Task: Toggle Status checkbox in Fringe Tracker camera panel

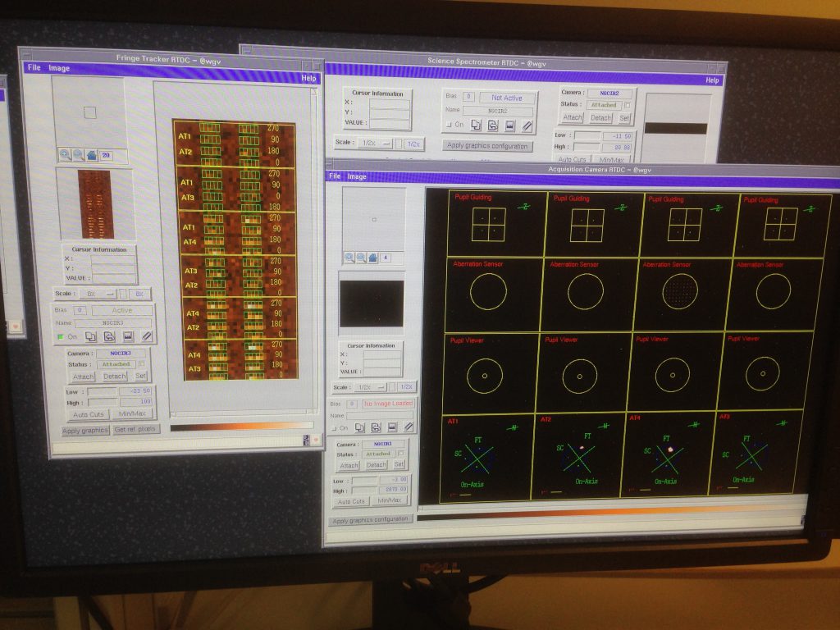Action: click(x=142, y=363)
